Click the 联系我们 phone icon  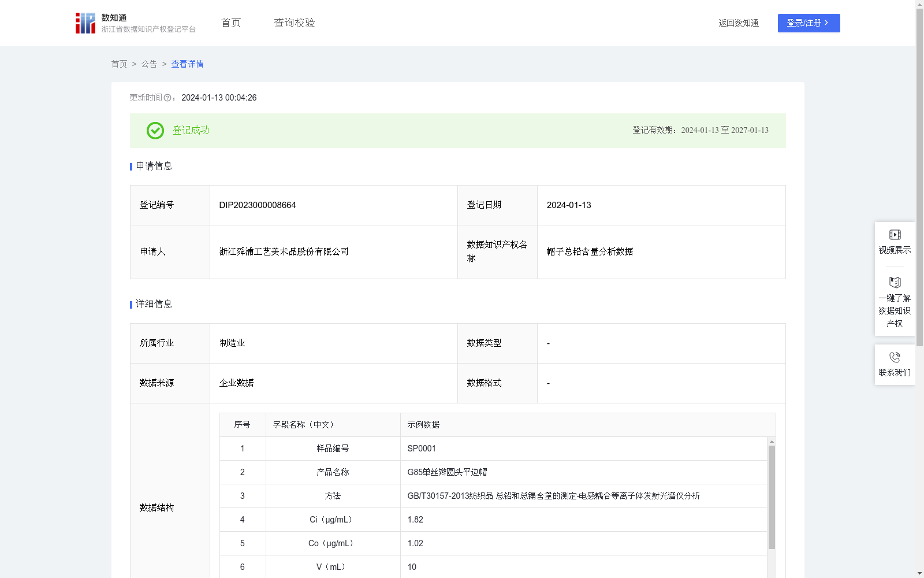point(895,357)
